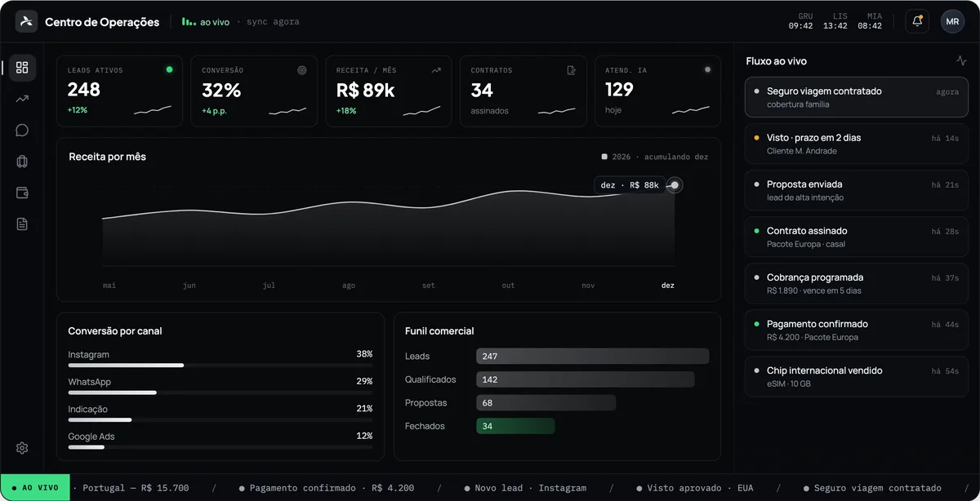The width and height of the screenshot is (980, 501).
Task: Open the trending chart icon in sidebar
Action: [x=22, y=99]
